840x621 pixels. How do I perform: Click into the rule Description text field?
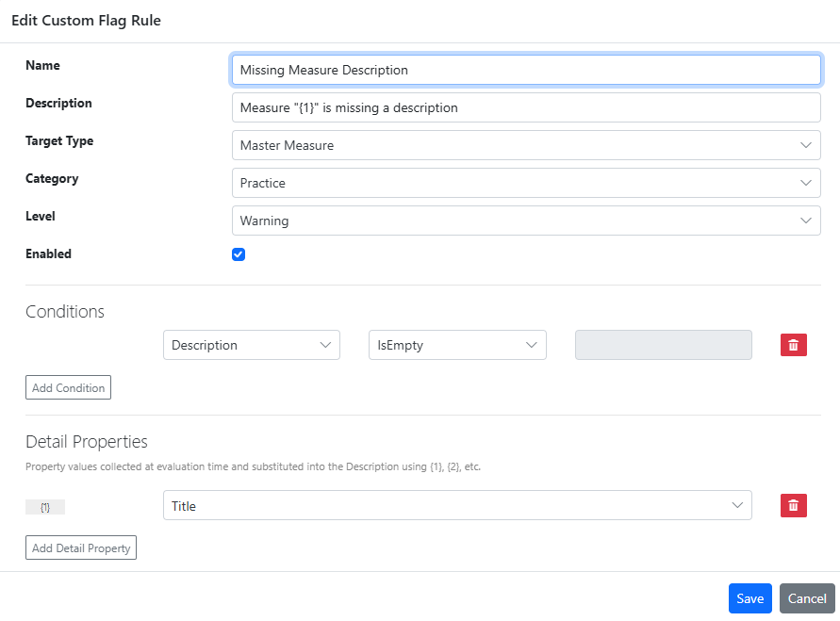point(525,107)
